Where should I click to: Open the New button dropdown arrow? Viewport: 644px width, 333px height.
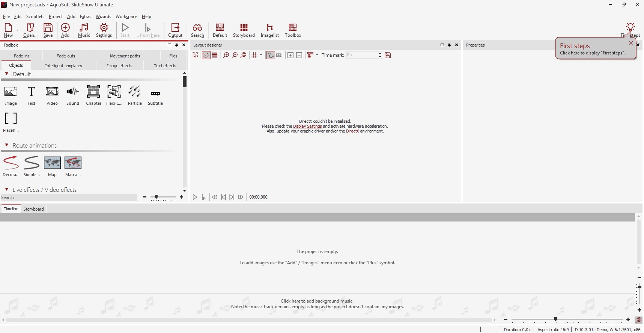pos(18,30)
